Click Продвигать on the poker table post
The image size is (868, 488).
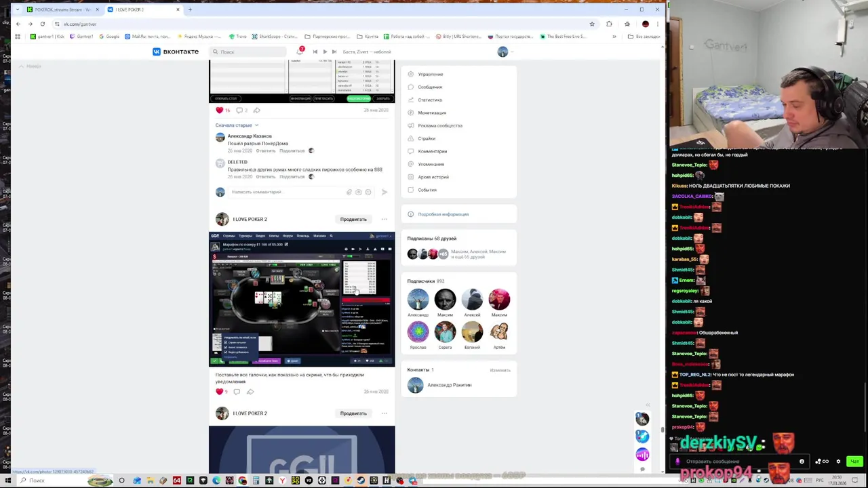353,219
